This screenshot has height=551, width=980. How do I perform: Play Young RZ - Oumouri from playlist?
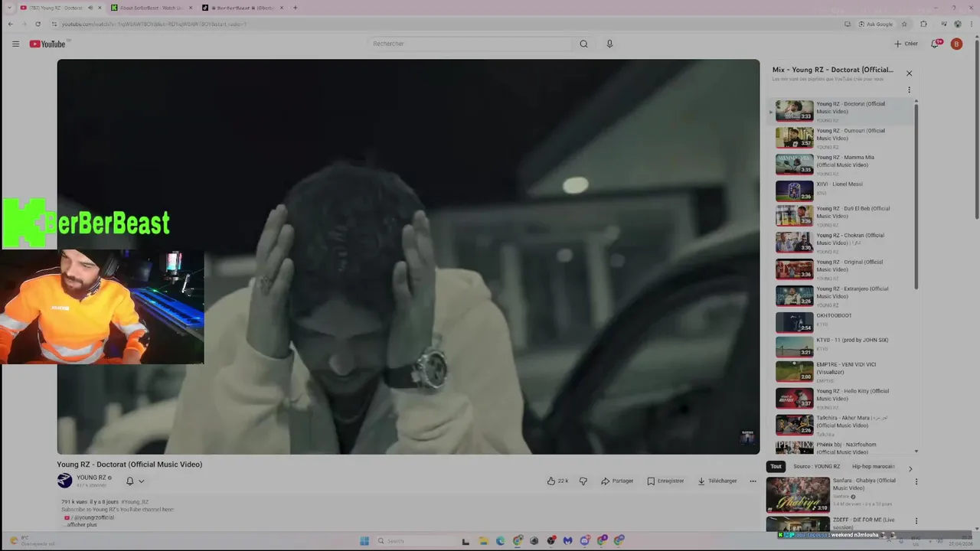(841, 138)
